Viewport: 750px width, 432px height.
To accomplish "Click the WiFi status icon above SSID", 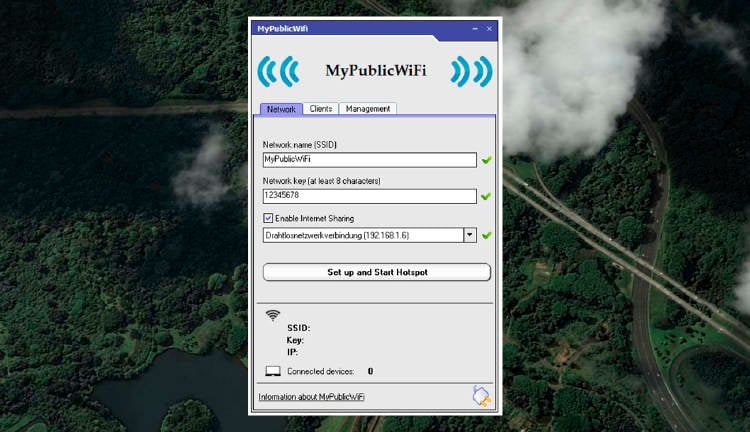I will (273, 315).
